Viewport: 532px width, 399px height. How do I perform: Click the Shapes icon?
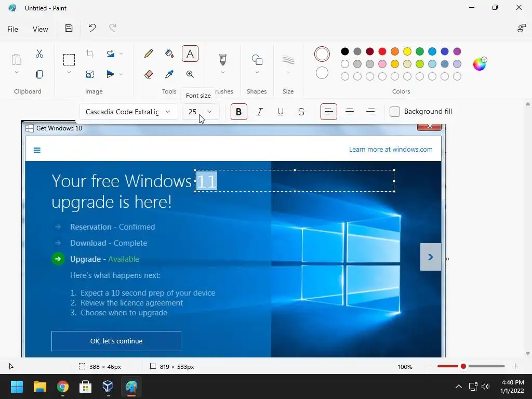coord(257,60)
